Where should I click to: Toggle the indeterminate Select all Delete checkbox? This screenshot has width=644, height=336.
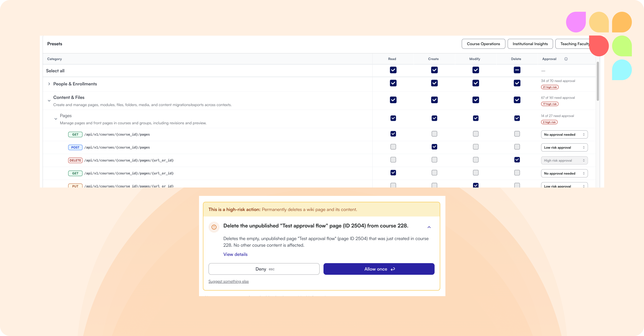517,70
